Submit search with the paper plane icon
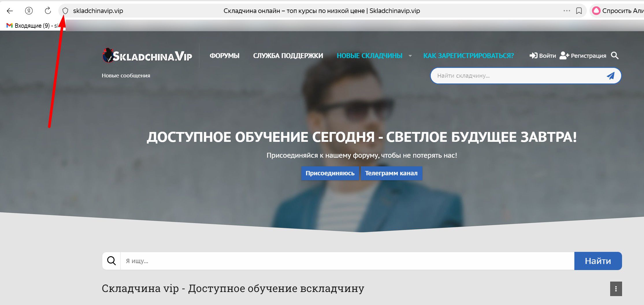The image size is (644, 305). [610, 76]
